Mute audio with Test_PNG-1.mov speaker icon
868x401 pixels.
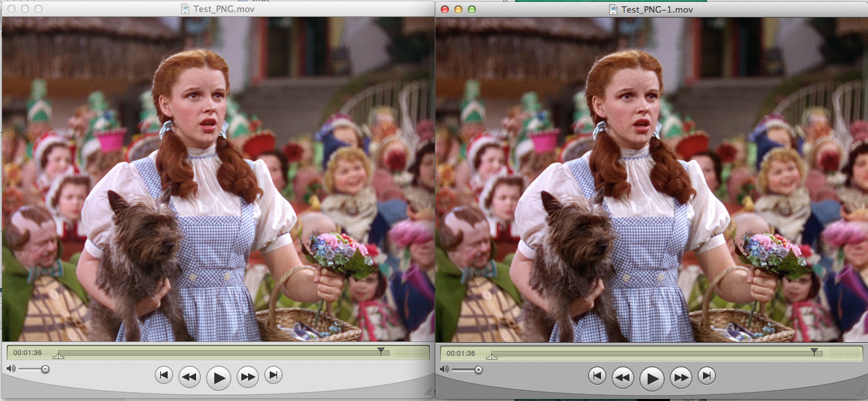pos(443,369)
